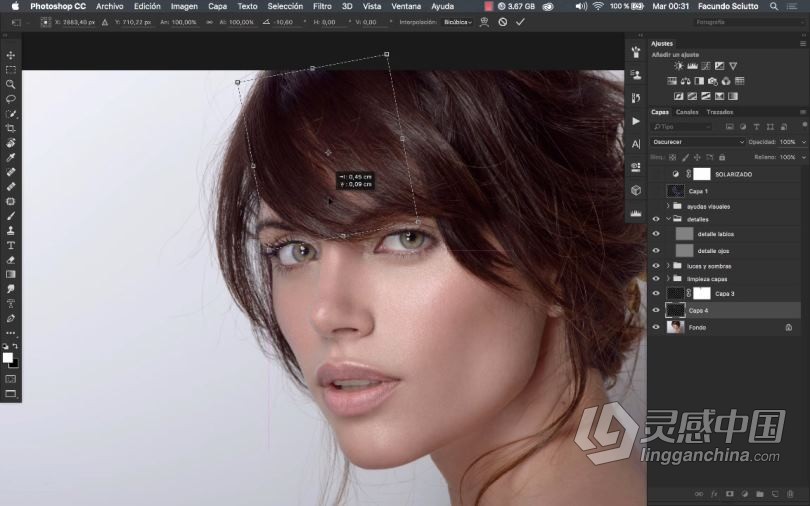810x506 pixels.
Task: Set white foreground color swatch
Action: click(x=7, y=358)
